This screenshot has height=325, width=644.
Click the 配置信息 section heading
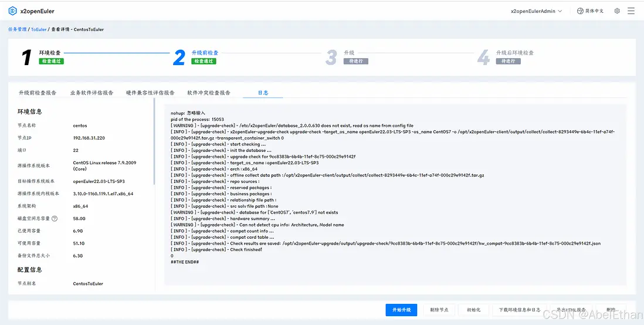(29, 270)
